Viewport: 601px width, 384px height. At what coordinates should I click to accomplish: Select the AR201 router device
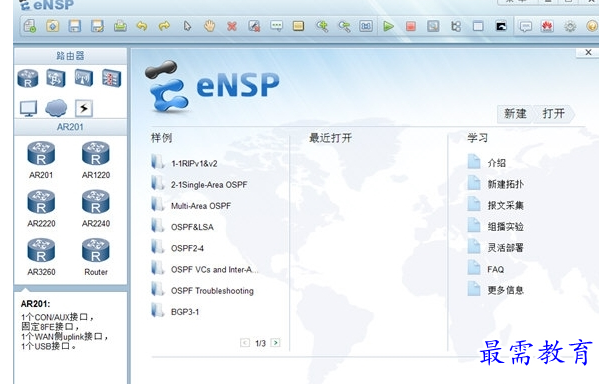(x=41, y=160)
